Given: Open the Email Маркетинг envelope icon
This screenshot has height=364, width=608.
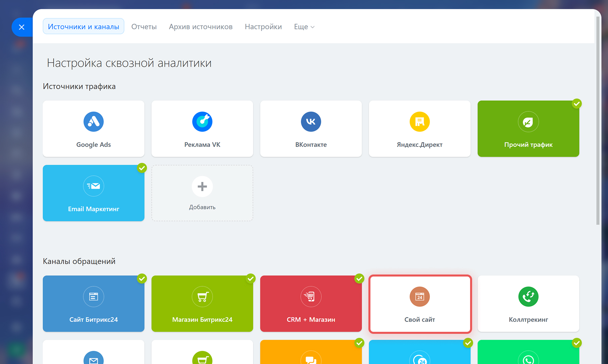Looking at the screenshot, I should 94,186.
